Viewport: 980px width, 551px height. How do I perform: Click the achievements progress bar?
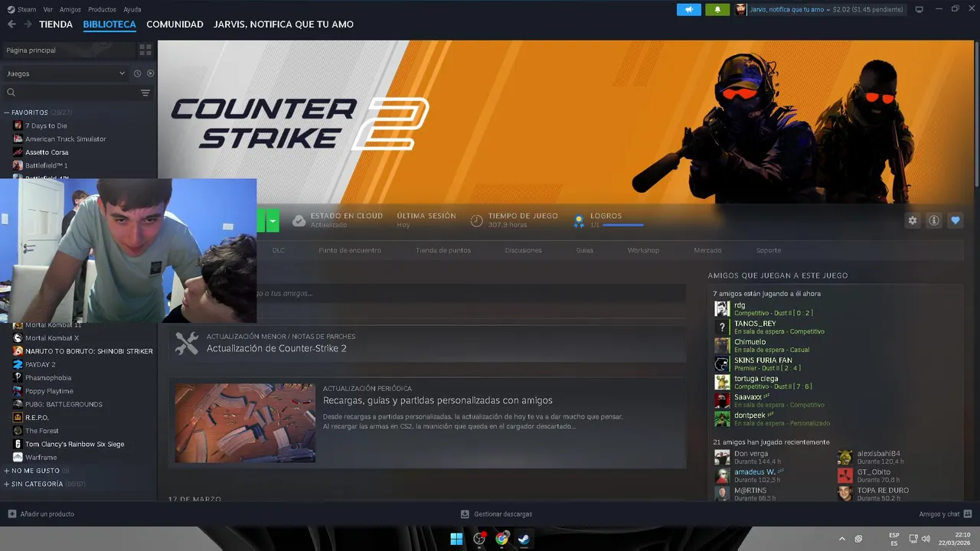click(x=623, y=225)
